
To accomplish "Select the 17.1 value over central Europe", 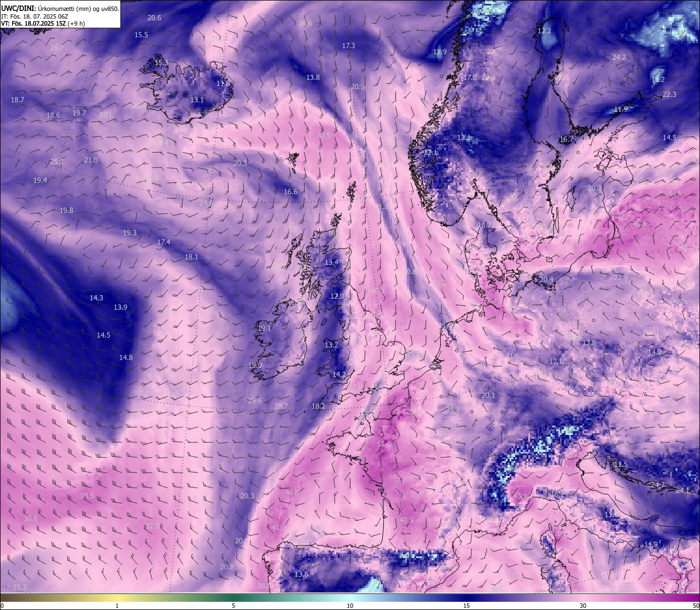I will click(x=555, y=361).
